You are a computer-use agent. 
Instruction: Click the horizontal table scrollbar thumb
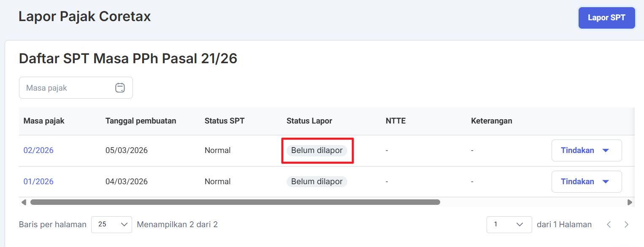(x=235, y=202)
